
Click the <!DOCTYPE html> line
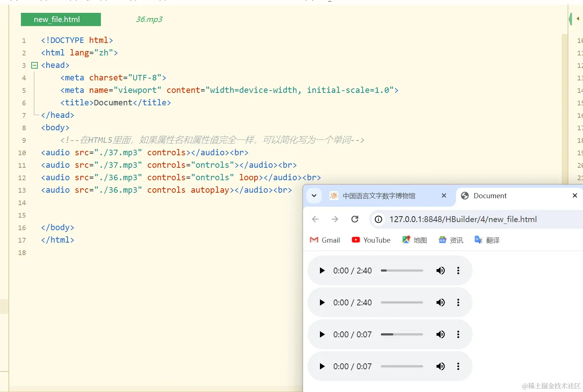[77, 40]
